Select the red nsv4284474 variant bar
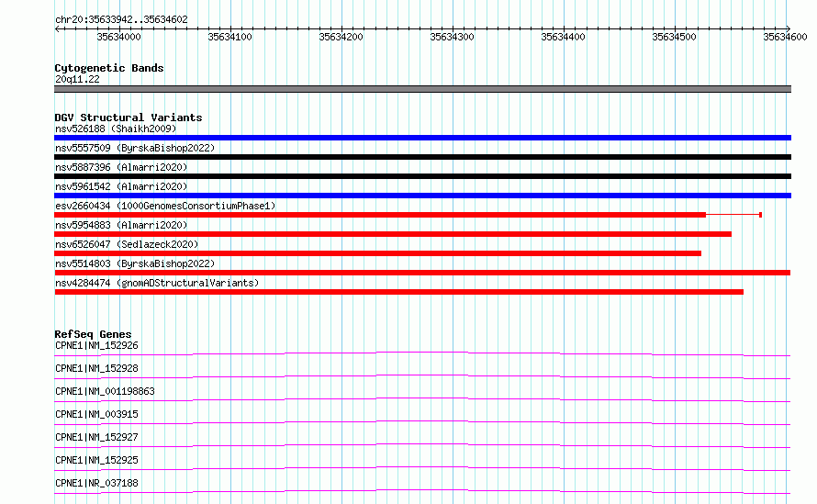The width and height of the screenshot is (817, 504). coord(399,292)
